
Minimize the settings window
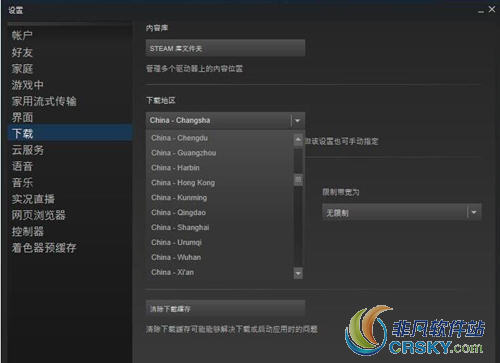480,11
